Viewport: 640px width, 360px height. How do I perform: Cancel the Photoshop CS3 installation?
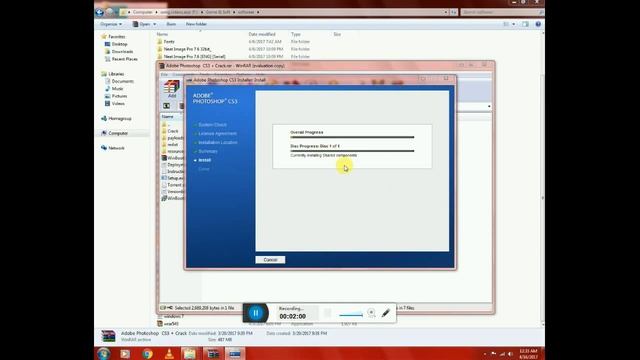[x=270, y=260]
